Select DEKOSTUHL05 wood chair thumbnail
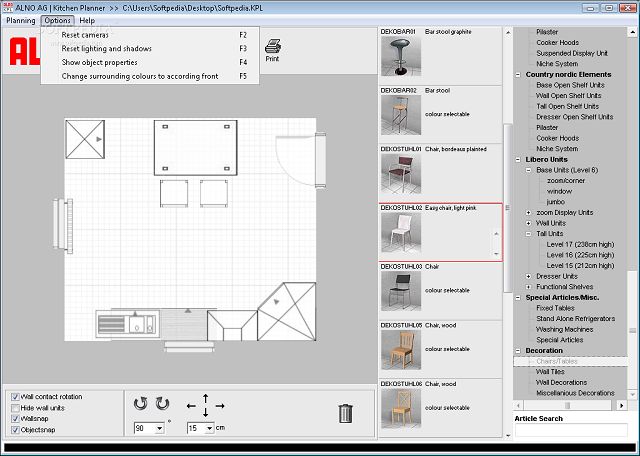 click(400, 350)
